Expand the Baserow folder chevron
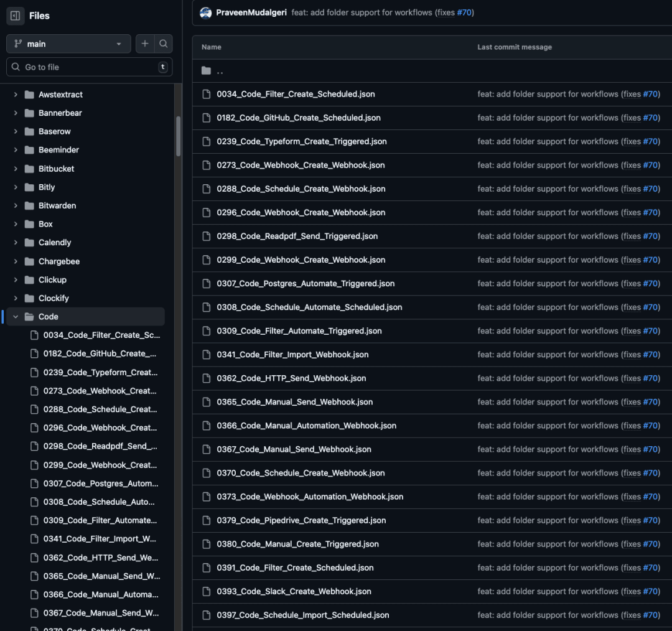This screenshot has width=672, height=631. pyautogui.click(x=16, y=131)
